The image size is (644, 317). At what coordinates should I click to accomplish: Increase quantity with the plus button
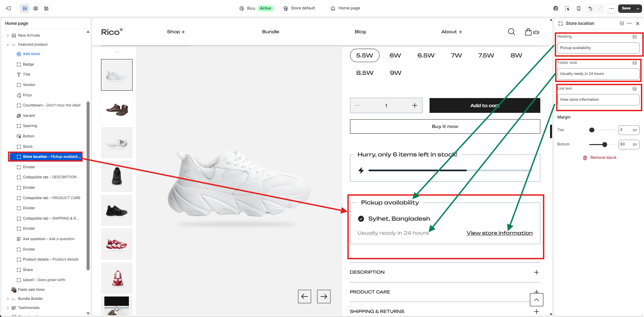(415, 105)
